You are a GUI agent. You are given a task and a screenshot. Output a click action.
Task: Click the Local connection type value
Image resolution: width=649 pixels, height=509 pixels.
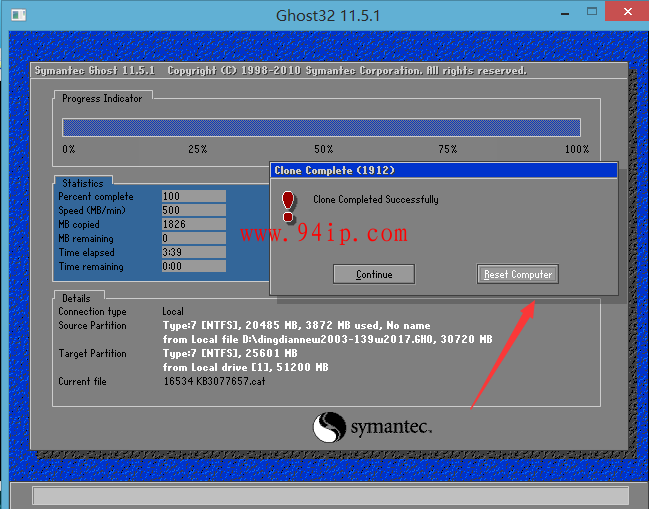(x=173, y=312)
